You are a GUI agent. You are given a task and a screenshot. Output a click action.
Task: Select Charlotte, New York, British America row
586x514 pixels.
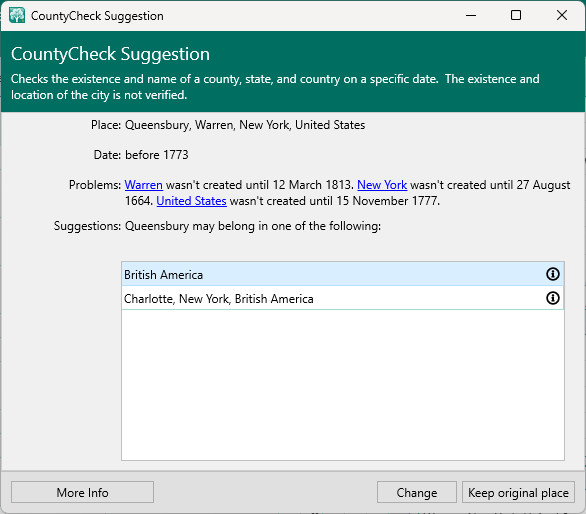tap(342, 298)
